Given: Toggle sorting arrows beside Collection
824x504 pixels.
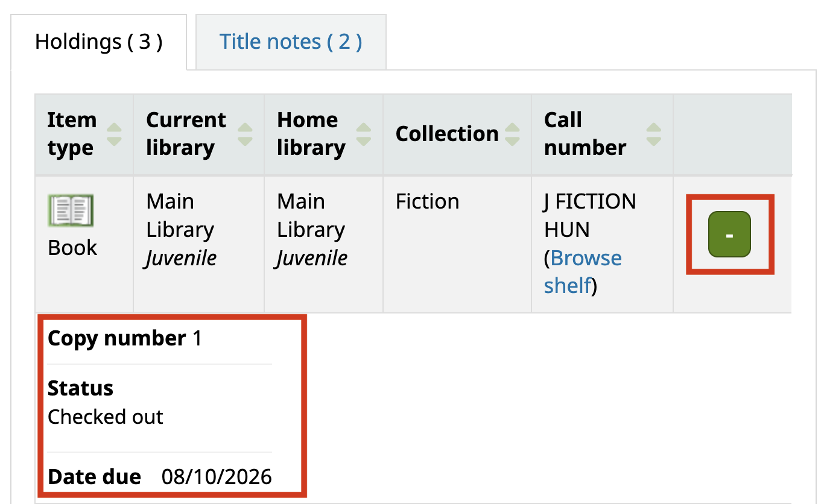Looking at the screenshot, I should point(512,134).
